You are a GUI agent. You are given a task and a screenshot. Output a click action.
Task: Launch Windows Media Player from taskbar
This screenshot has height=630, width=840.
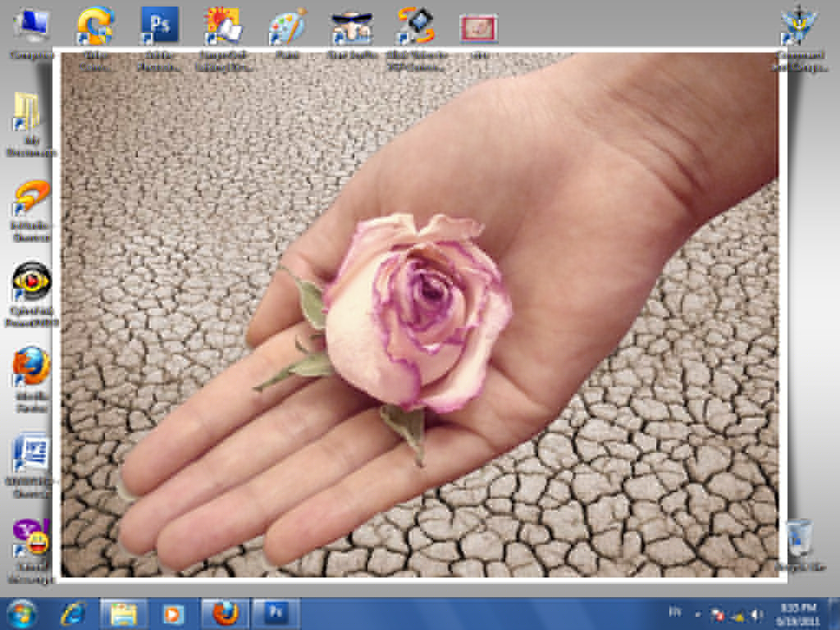click(174, 614)
